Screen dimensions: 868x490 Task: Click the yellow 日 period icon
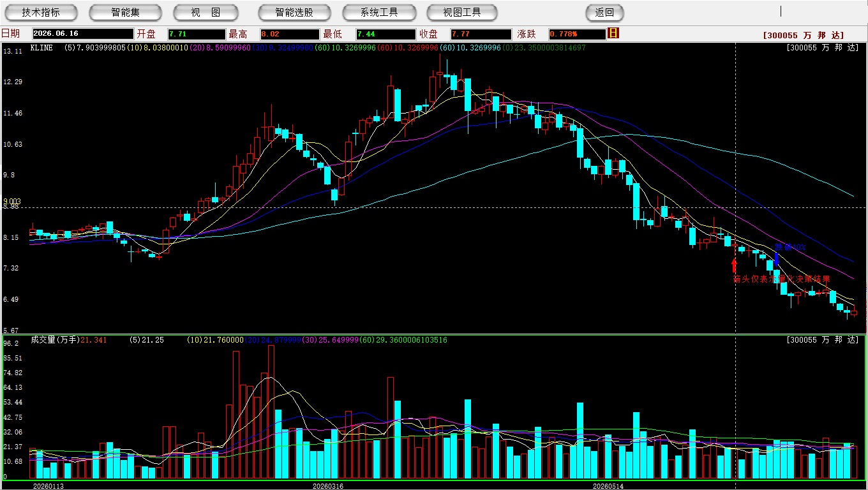click(x=613, y=33)
